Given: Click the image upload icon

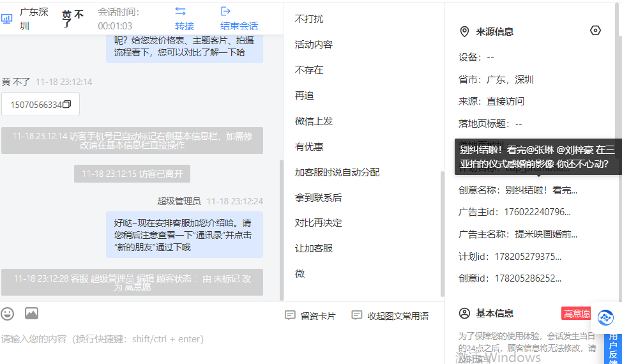Looking at the screenshot, I should 31,314.
